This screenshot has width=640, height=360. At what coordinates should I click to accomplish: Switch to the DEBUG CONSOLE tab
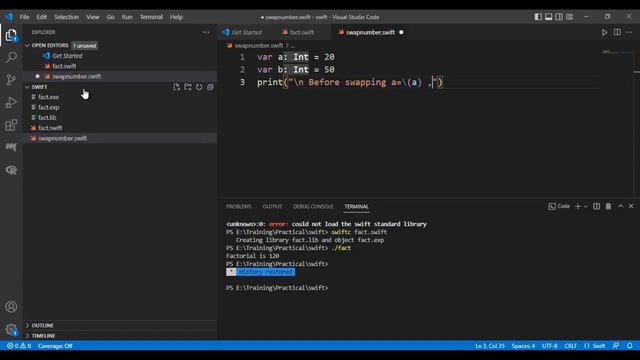pos(313,207)
